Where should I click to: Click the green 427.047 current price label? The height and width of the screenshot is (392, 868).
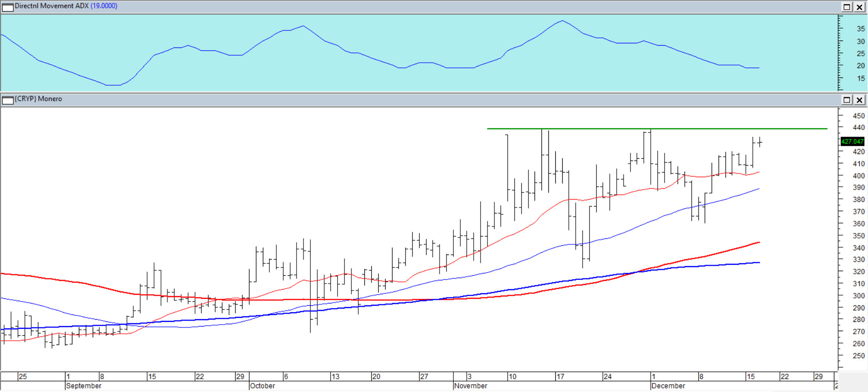tap(852, 142)
